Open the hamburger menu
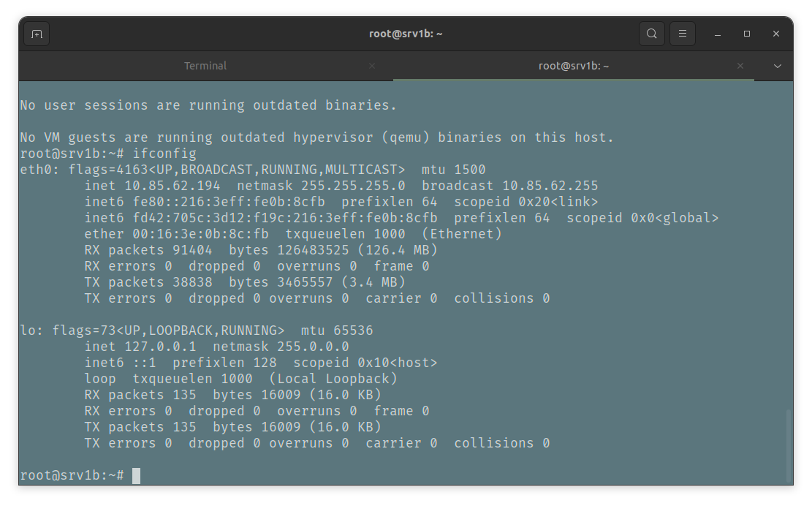This screenshot has width=812, height=506. click(x=683, y=34)
